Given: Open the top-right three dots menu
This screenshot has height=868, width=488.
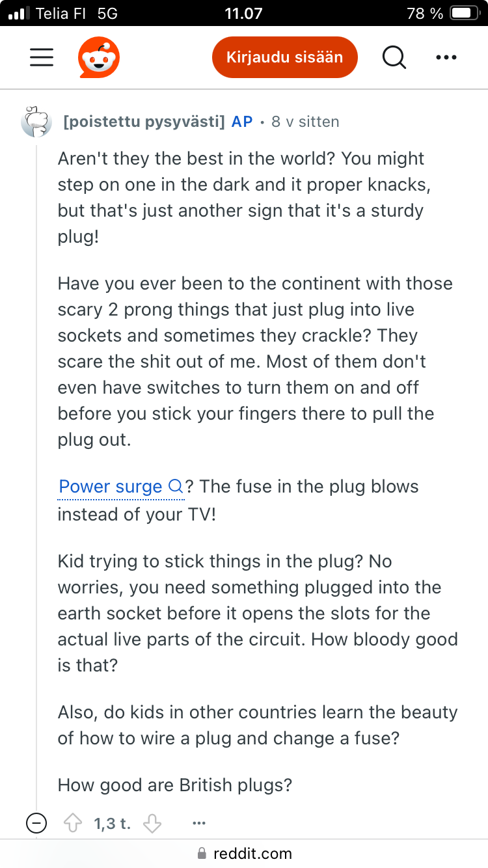Looking at the screenshot, I should tap(446, 57).
